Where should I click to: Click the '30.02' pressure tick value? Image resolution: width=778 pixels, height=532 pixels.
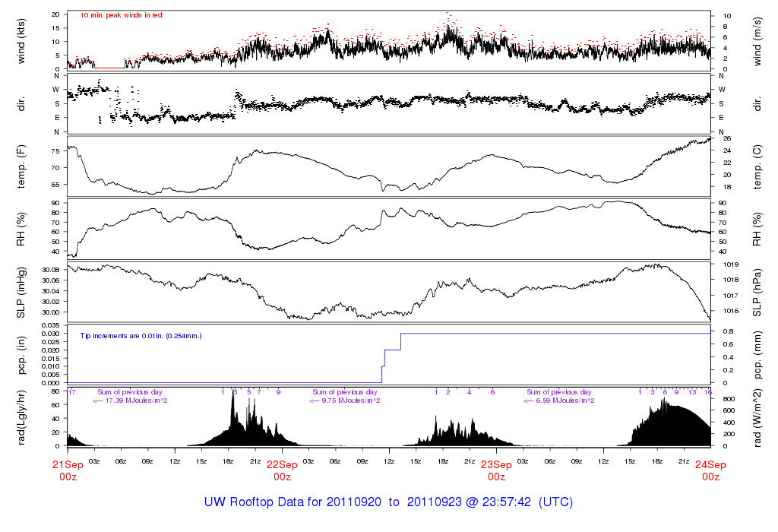51,302
